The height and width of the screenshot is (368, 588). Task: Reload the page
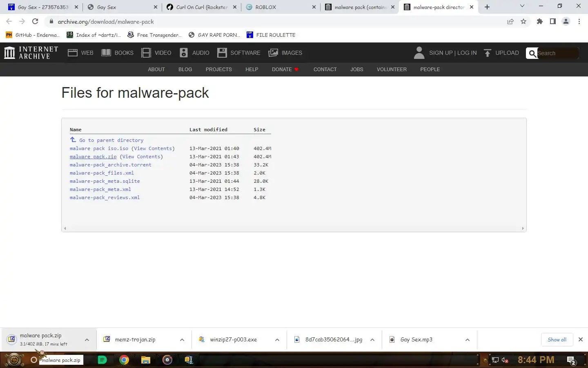35,21
